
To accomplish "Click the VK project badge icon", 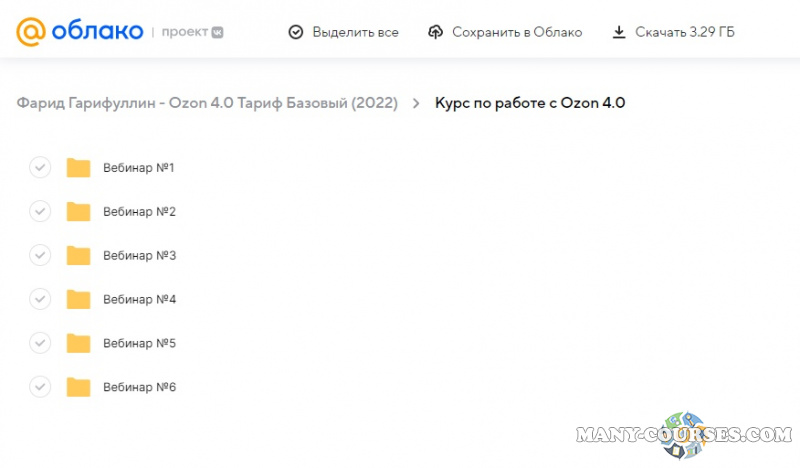I will click(x=216, y=32).
